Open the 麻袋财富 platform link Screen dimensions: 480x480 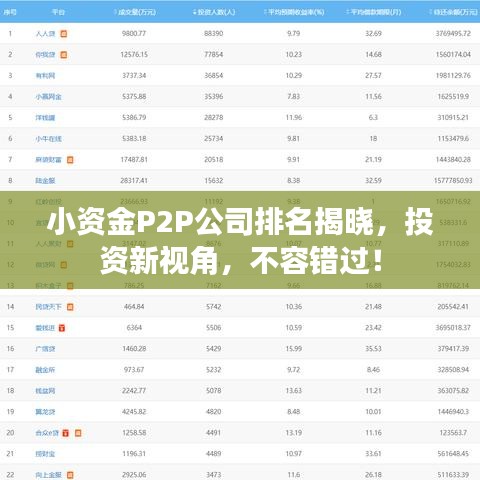[49, 160]
